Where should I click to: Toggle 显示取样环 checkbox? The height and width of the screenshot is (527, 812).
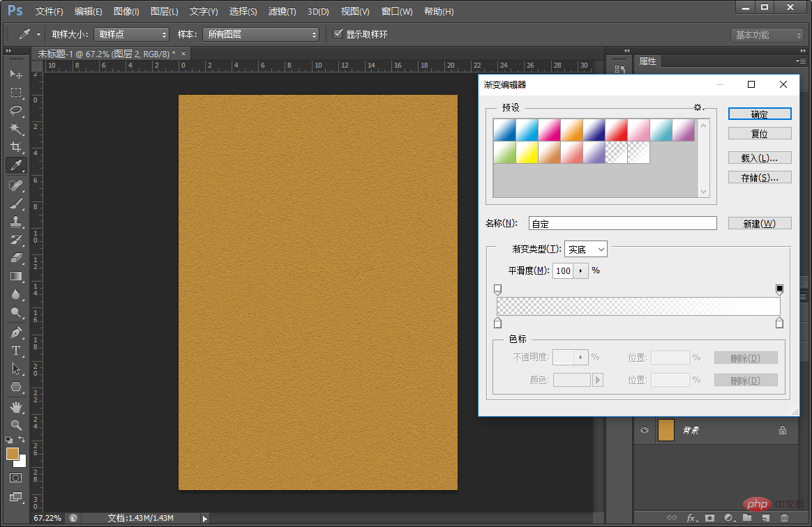click(x=338, y=34)
